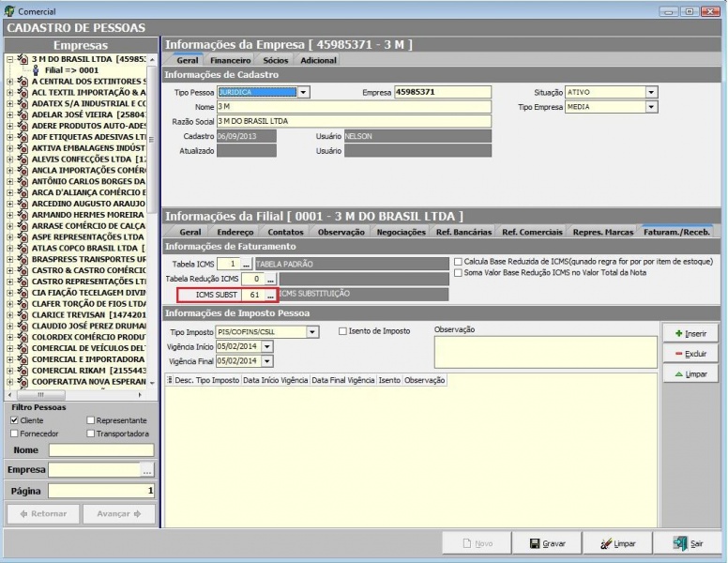
Task: Expand the ACL TEXTIL tree node
Action: 9,93
